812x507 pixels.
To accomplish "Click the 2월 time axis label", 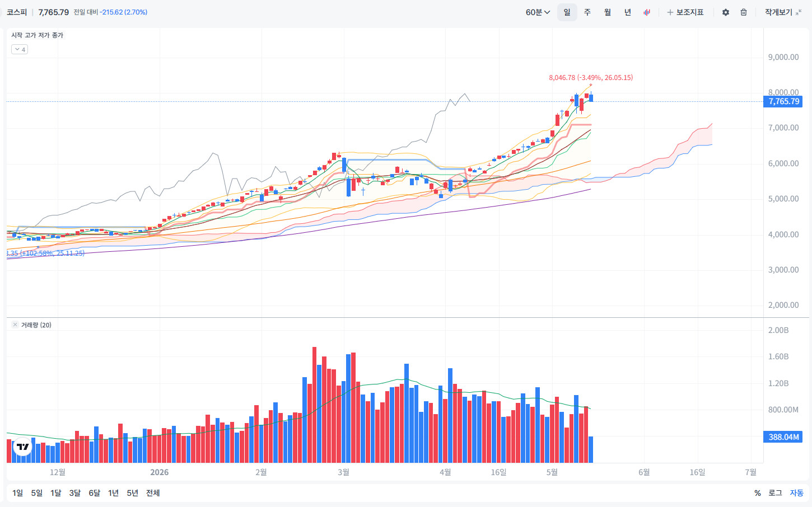I will (261, 472).
